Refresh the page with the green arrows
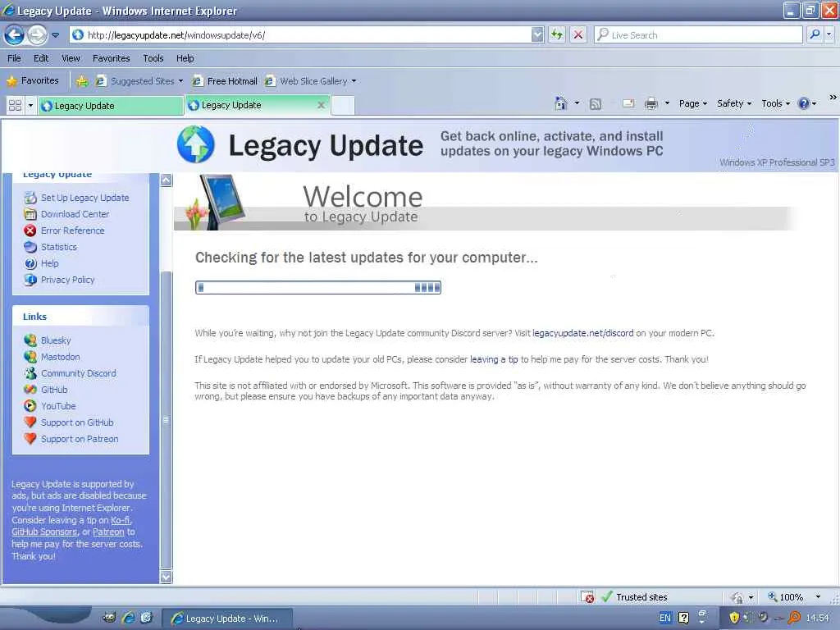 pos(558,34)
